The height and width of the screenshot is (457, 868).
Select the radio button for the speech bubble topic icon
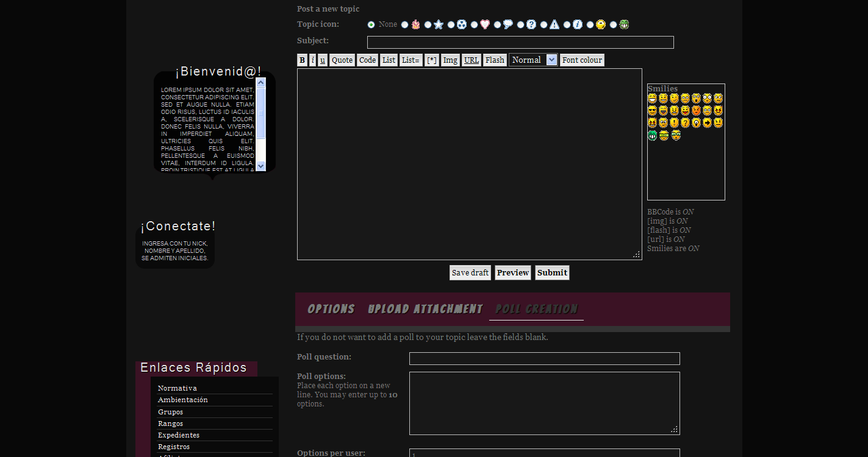point(497,24)
